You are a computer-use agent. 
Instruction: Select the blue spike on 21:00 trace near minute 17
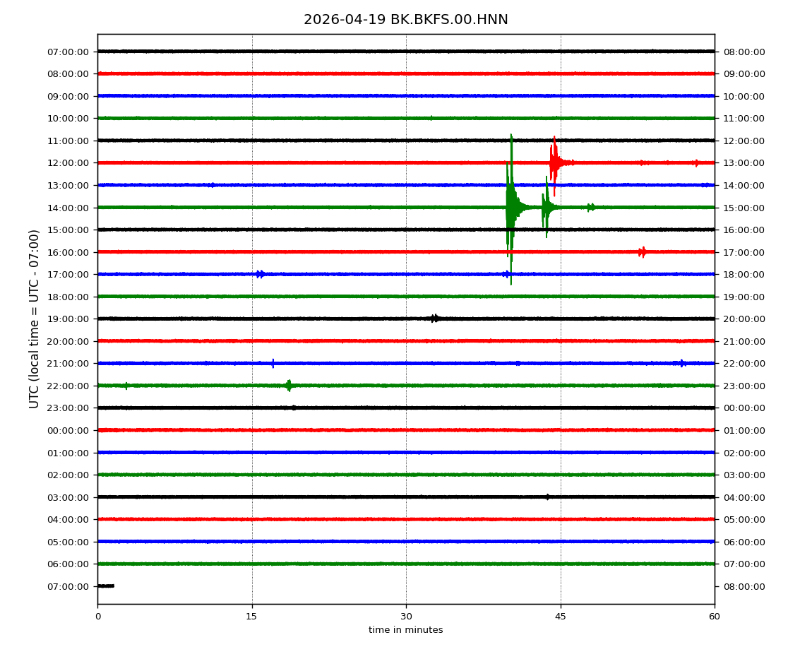273,363
